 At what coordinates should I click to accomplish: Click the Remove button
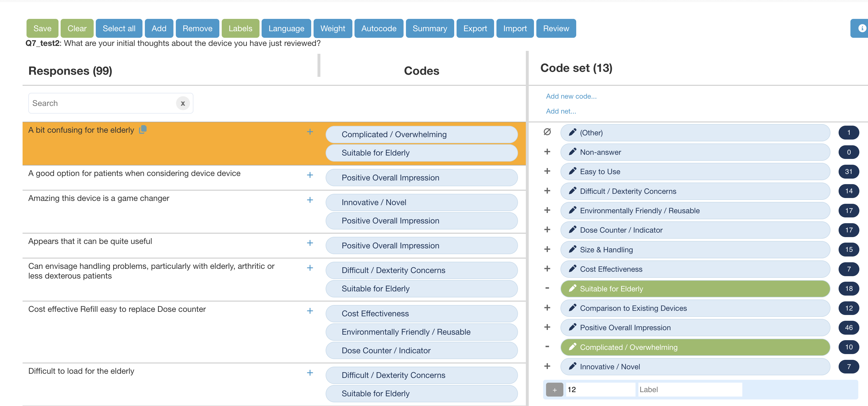click(x=198, y=28)
